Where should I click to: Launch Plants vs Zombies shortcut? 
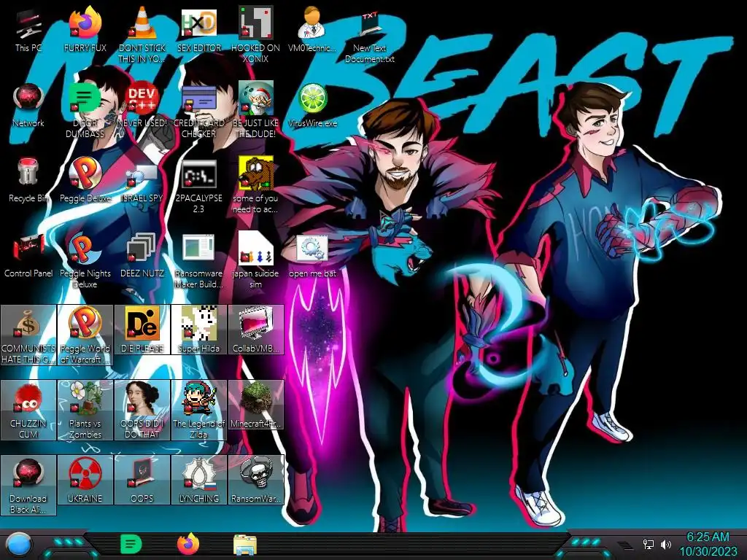(x=85, y=410)
